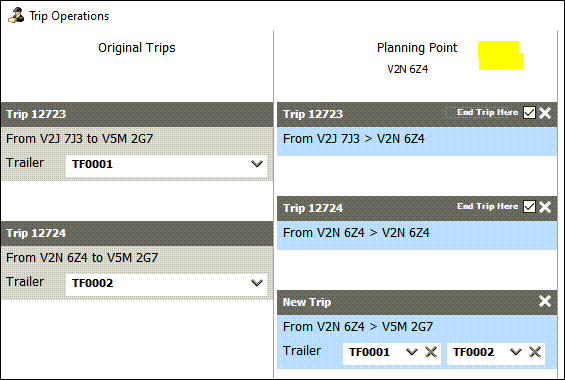
Task: Remove trailer TF0002 from the New Trip
Action: [x=535, y=352]
